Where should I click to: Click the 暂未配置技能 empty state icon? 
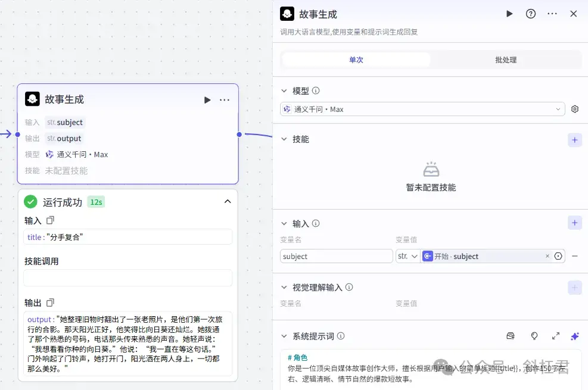[x=431, y=169]
